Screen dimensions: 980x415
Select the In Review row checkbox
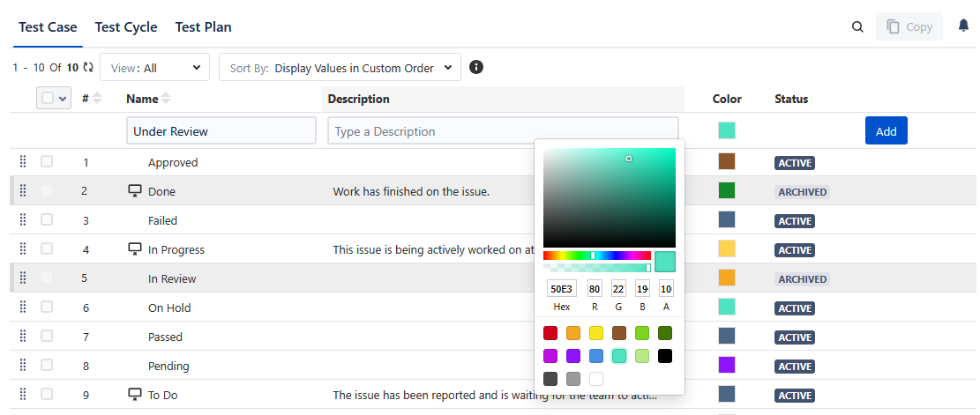click(x=47, y=278)
